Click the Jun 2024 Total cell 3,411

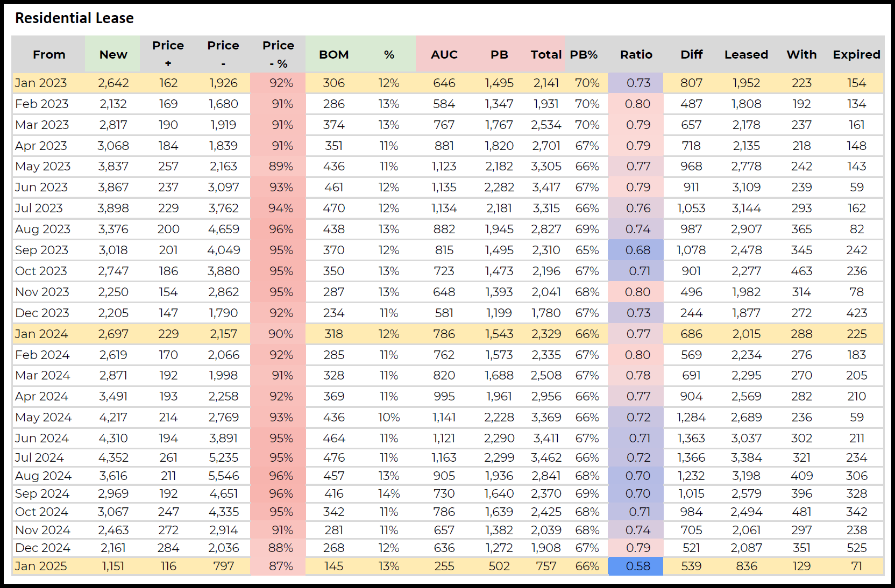click(546, 439)
